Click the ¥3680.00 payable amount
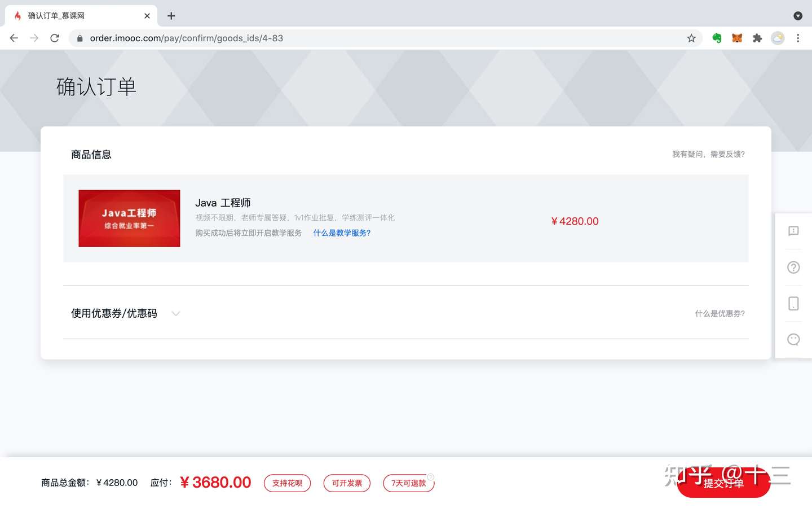Viewport: 812px width, 508px height. pos(215,483)
